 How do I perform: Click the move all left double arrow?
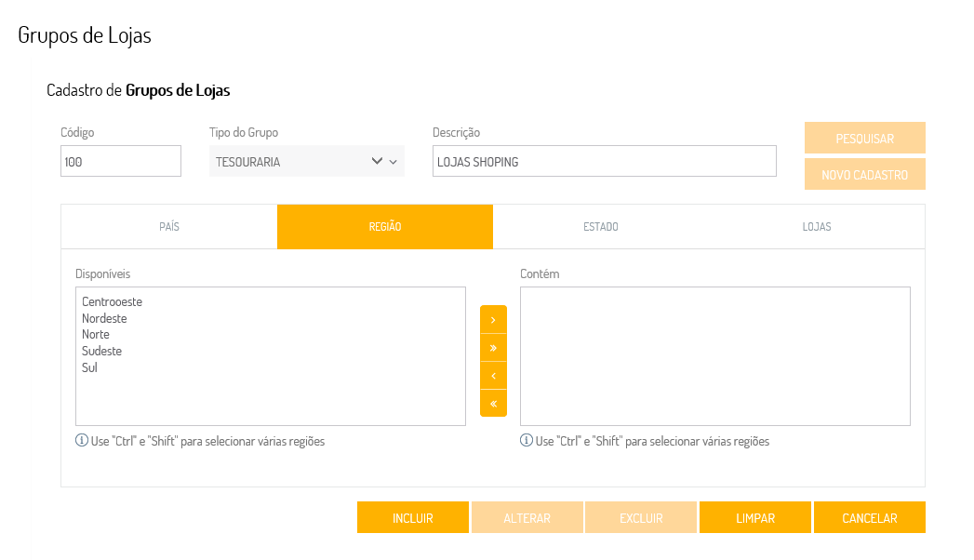coord(493,403)
